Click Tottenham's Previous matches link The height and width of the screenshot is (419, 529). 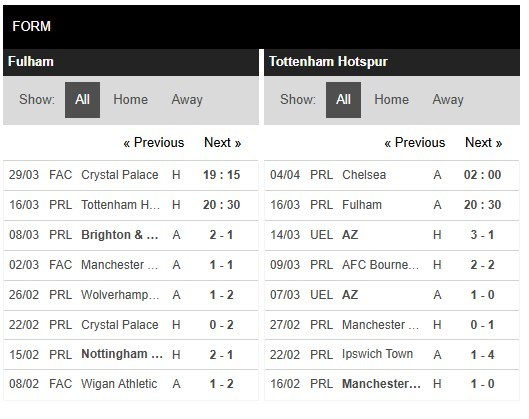point(415,143)
